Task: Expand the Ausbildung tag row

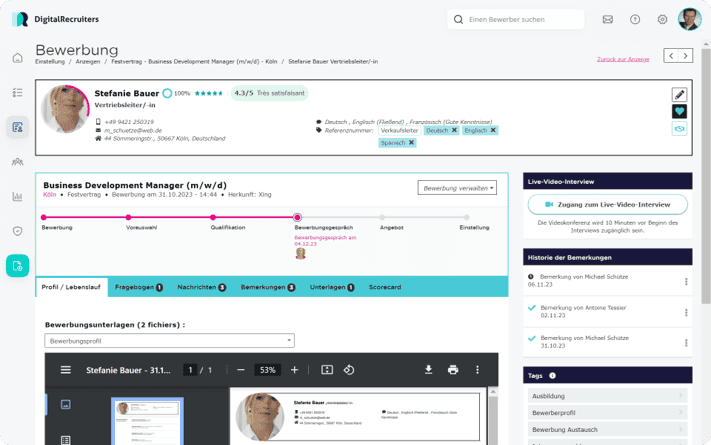Action: click(607, 396)
